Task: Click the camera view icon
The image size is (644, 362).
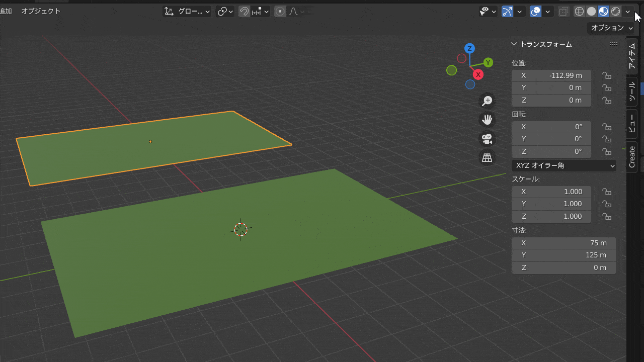Action: (x=487, y=139)
